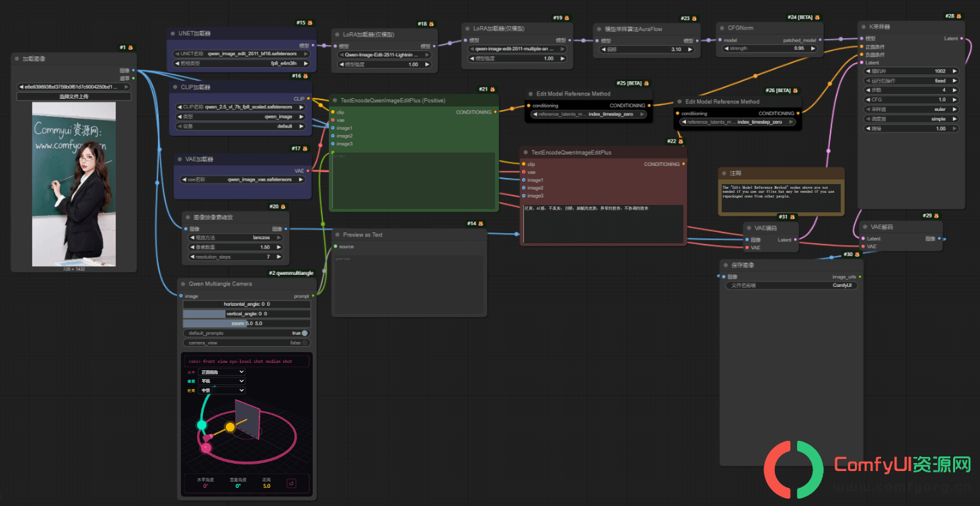Image resolution: width=980 pixels, height=506 pixels.
Task: Click the 选择文件上传 upload button
Action: (x=74, y=96)
